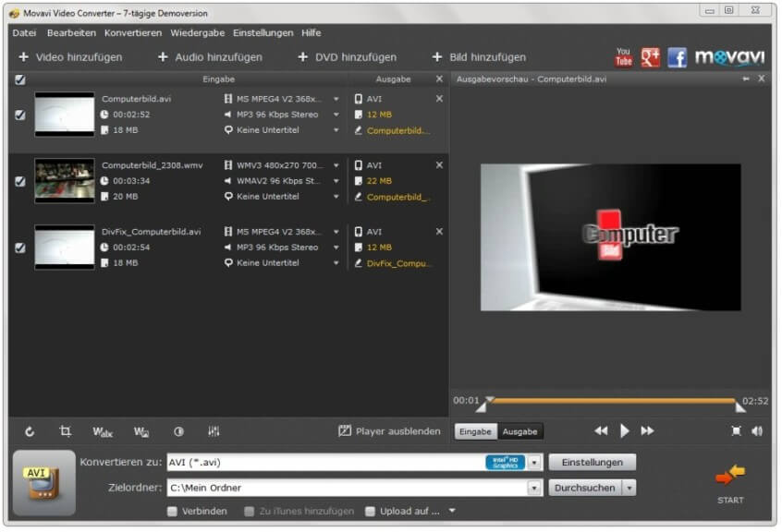The height and width of the screenshot is (532, 782).
Task: Uncheck the Computerbild.avi checkbox
Action: tap(20, 115)
